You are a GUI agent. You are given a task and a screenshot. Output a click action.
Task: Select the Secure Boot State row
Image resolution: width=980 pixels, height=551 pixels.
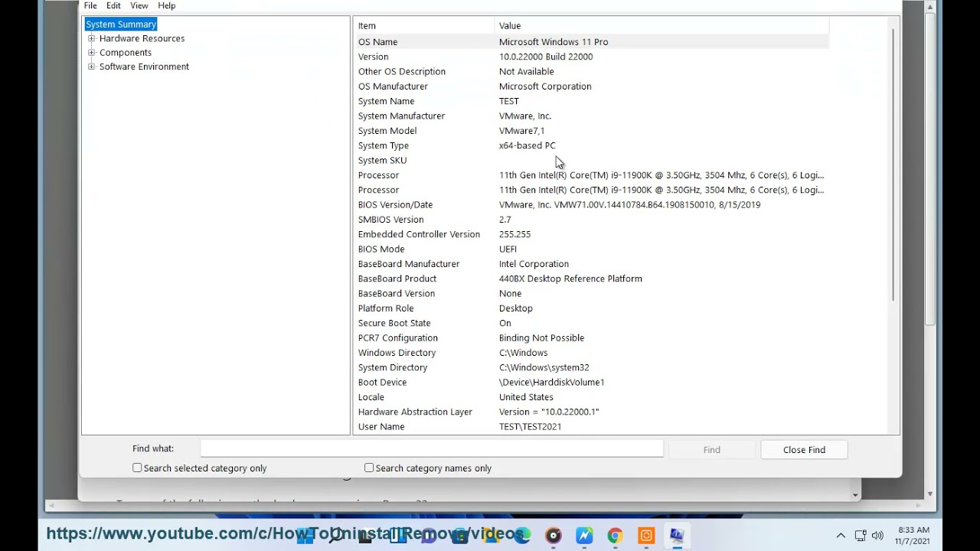591,323
